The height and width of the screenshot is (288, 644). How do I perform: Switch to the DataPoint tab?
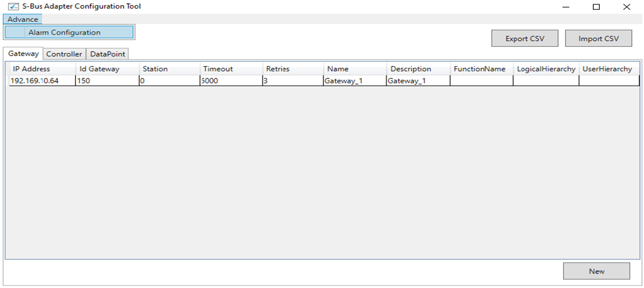pos(107,54)
